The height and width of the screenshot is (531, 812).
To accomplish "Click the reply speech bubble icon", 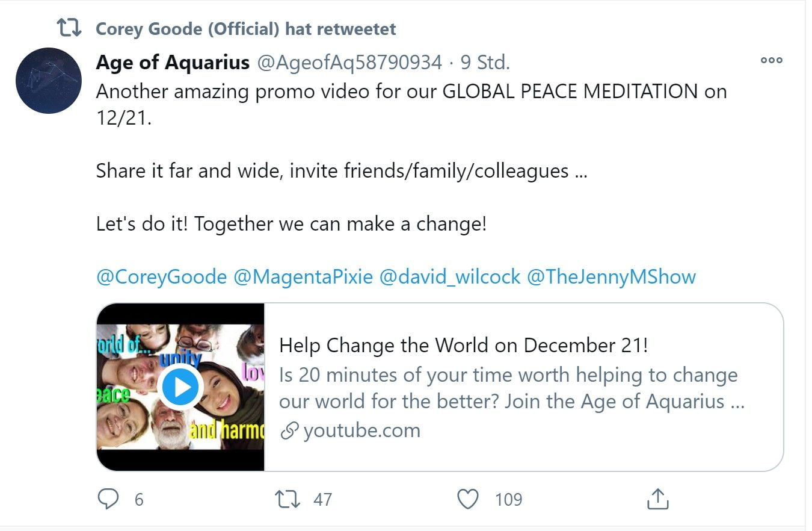I will pyautogui.click(x=108, y=499).
